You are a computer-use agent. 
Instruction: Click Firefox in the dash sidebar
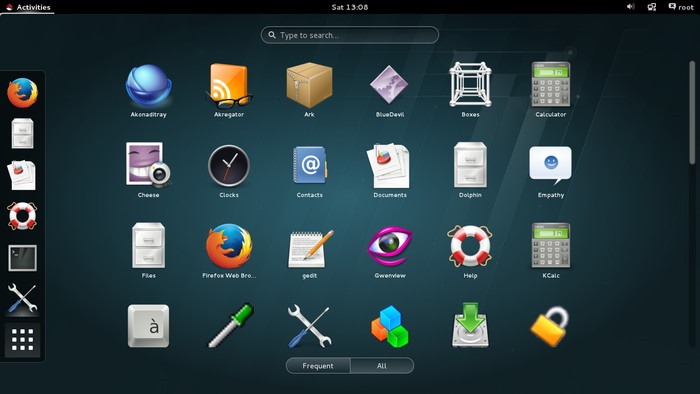22,92
